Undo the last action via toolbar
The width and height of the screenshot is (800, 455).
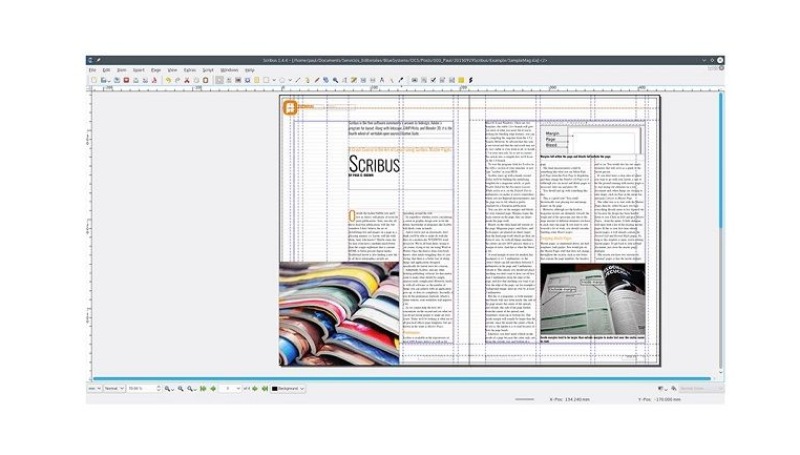[x=167, y=80]
